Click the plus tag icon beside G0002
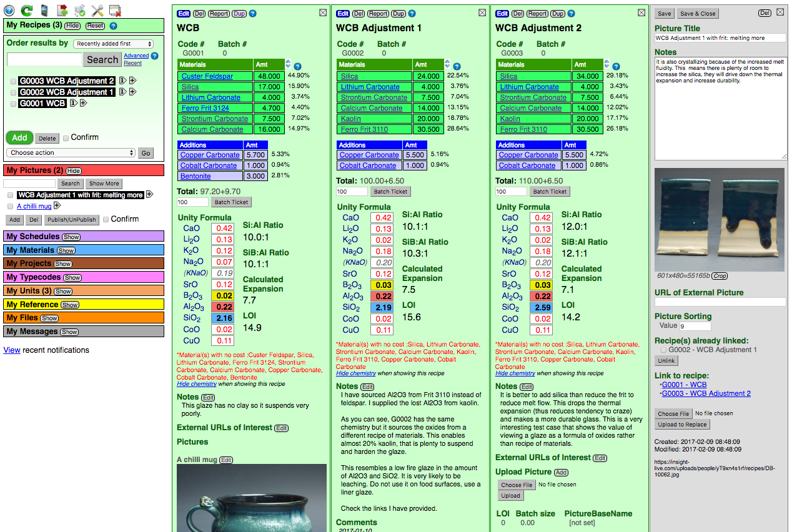The image size is (792, 532). 133,92
